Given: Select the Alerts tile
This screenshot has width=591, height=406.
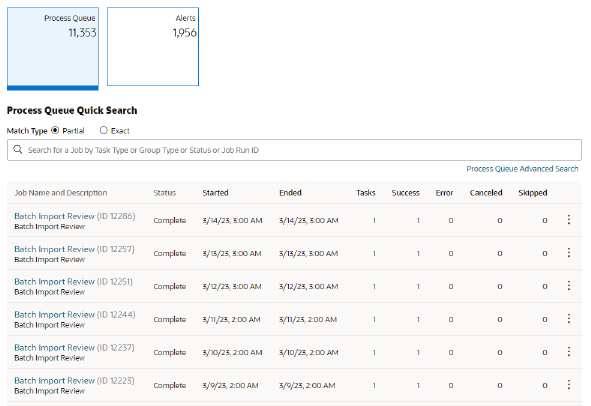Looking at the screenshot, I should point(153,46).
